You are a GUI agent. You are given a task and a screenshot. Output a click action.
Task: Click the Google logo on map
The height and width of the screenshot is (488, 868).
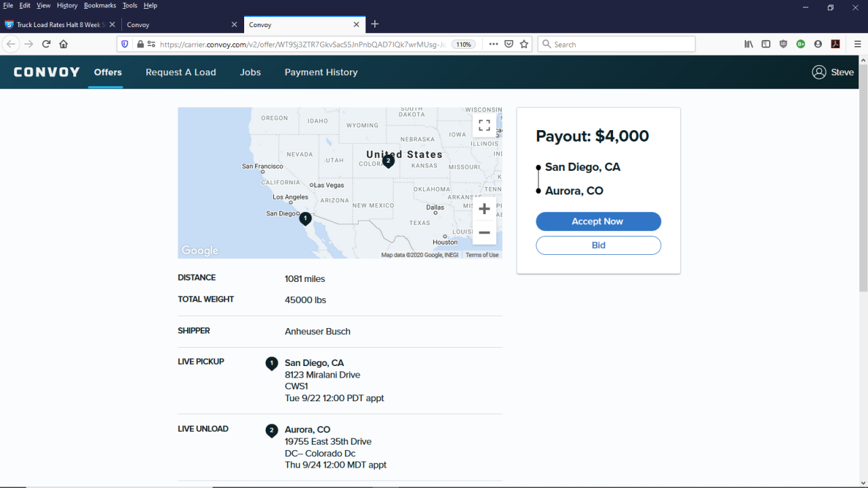pyautogui.click(x=200, y=250)
